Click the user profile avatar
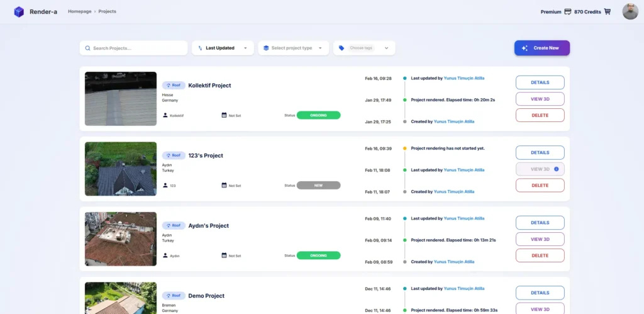The width and height of the screenshot is (644, 314). click(630, 11)
